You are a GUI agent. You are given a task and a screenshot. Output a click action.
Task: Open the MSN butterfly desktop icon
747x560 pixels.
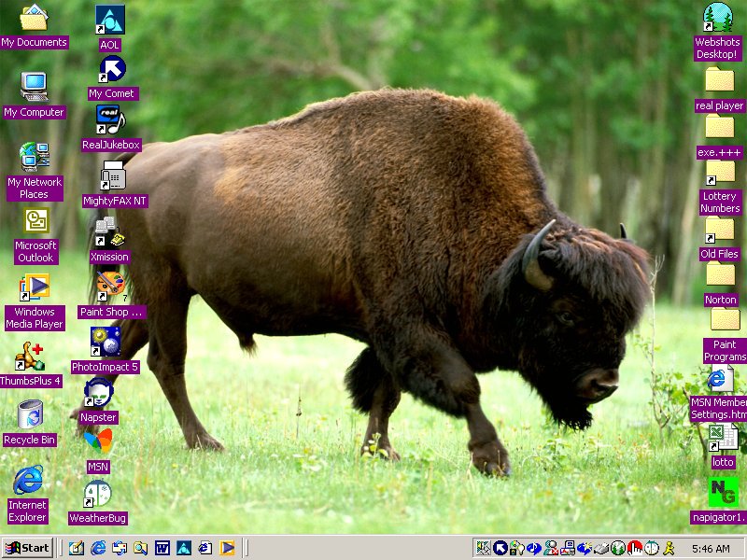(98, 441)
